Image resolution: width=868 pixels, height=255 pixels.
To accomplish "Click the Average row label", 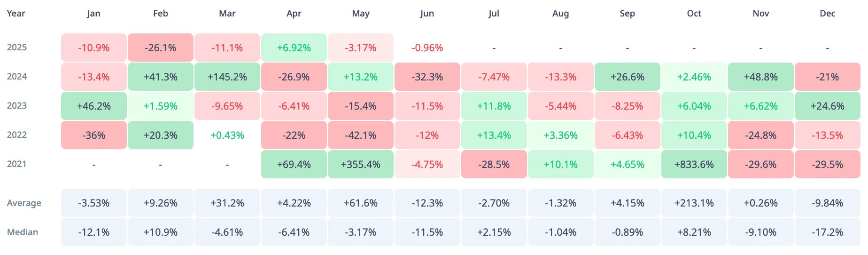I will (24, 203).
